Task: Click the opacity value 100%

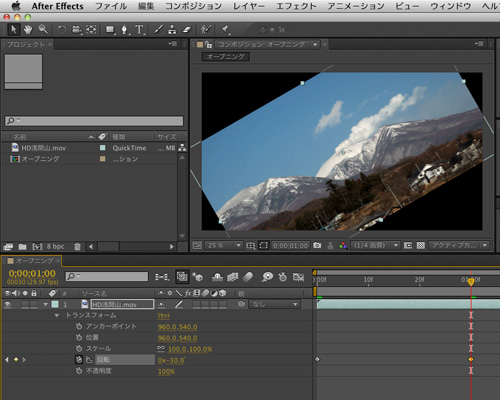Action: pos(166,371)
